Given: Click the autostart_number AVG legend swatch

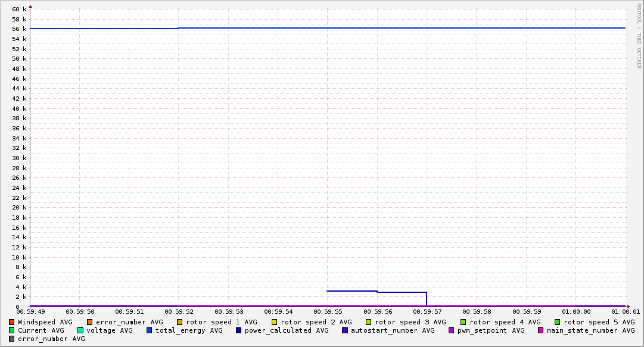Looking at the screenshot, I should [345, 330].
